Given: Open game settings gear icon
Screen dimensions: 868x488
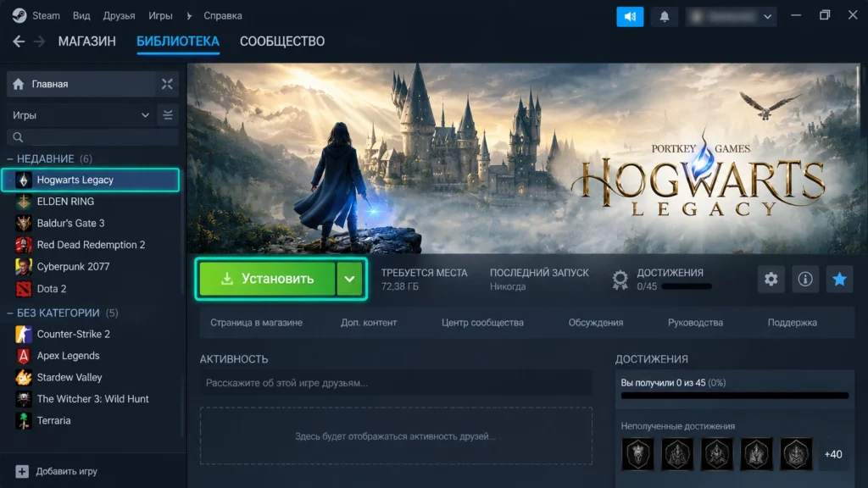Looking at the screenshot, I should pos(771,279).
